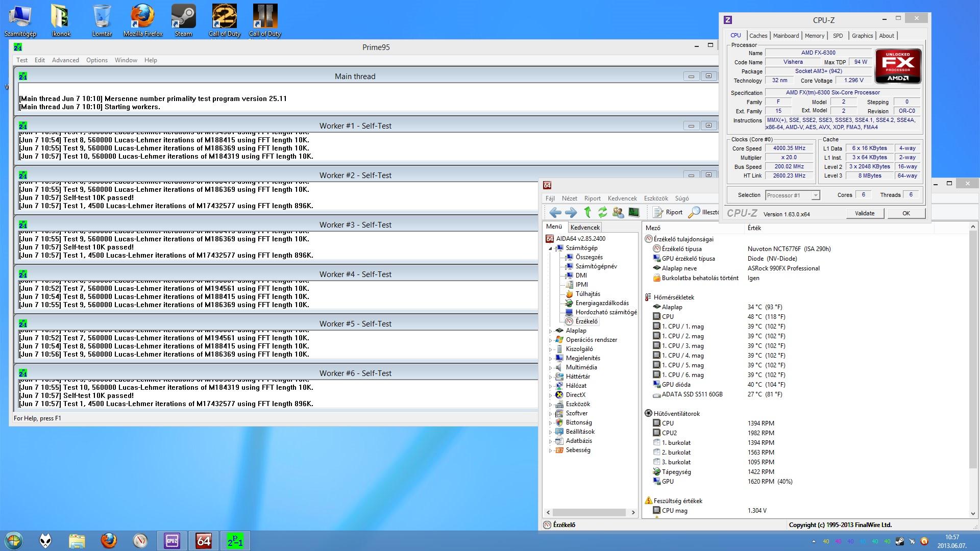Expand the Operációs rendszer tree node
980x551 pixels.
(551, 340)
